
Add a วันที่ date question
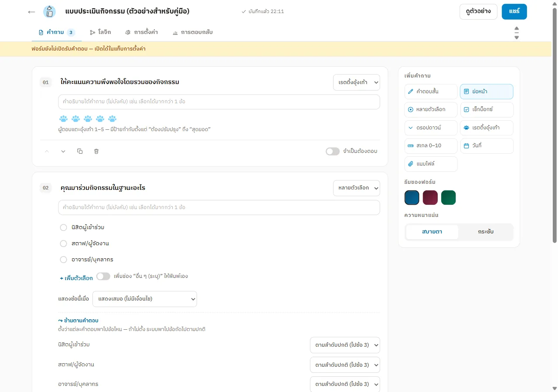[x=487, y=145]
